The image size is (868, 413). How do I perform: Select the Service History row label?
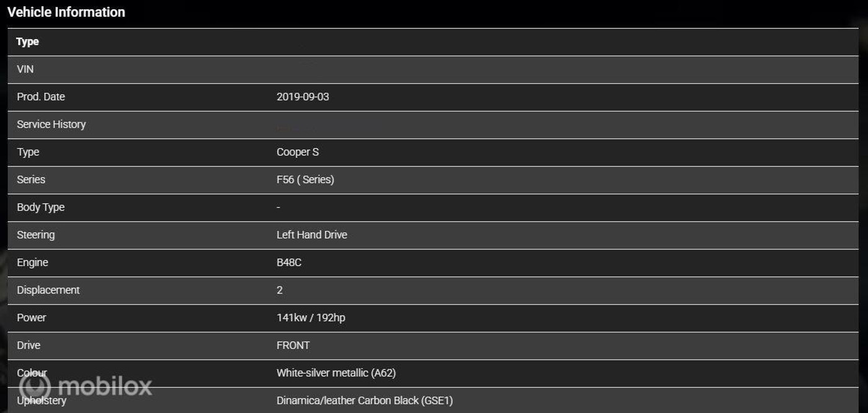pos(51,125)
